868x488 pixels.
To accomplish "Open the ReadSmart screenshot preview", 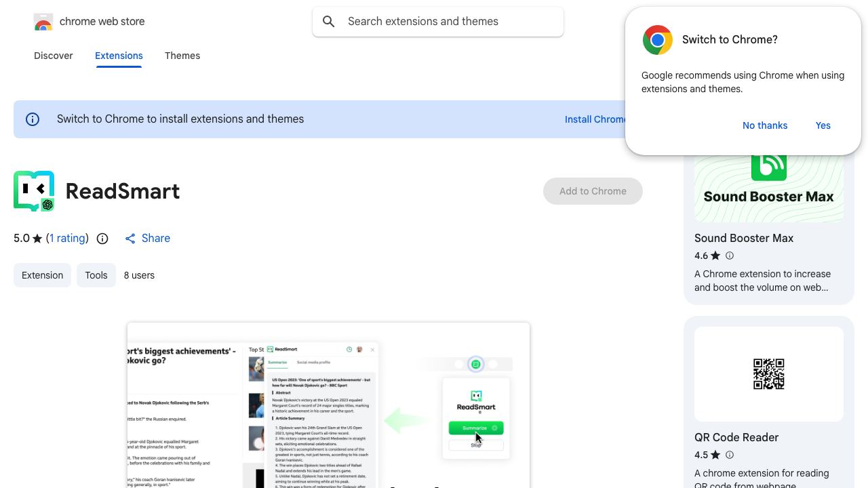I will tap(328, 405).
